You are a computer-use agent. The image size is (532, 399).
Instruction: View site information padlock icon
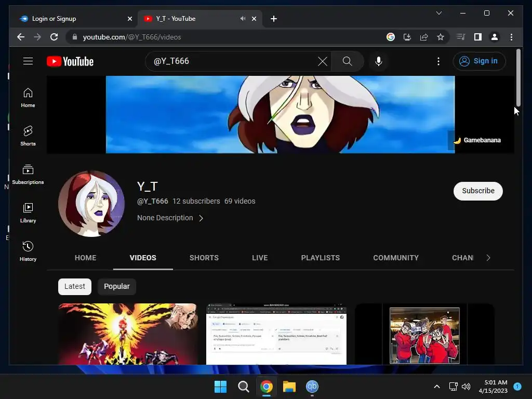click(x=75, y=37)
